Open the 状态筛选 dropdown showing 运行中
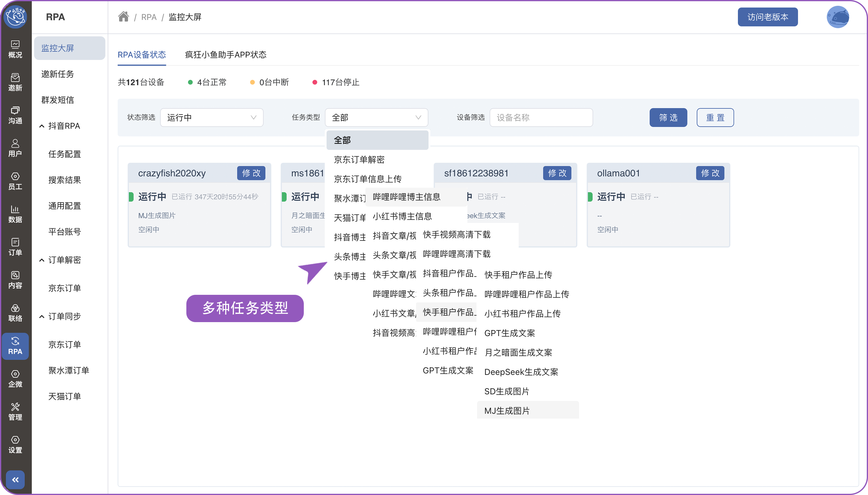This screenshot has height=495, width=868. [x=212, y=118]
